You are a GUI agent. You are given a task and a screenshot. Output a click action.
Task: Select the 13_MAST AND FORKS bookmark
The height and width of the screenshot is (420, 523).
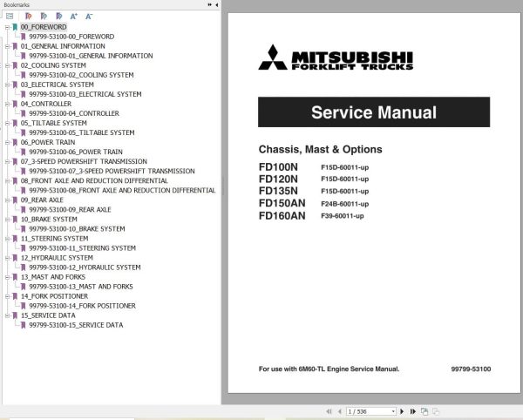[53, 277]
